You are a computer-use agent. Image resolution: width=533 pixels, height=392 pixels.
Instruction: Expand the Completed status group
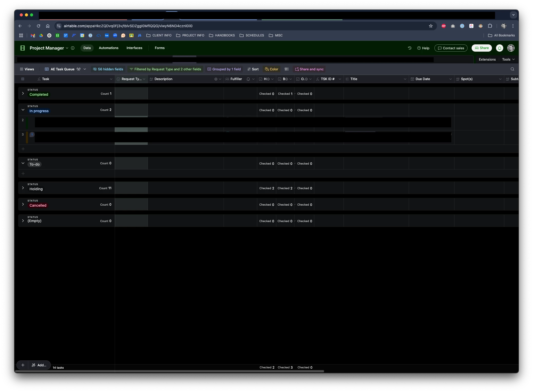[x=23, y=93]
